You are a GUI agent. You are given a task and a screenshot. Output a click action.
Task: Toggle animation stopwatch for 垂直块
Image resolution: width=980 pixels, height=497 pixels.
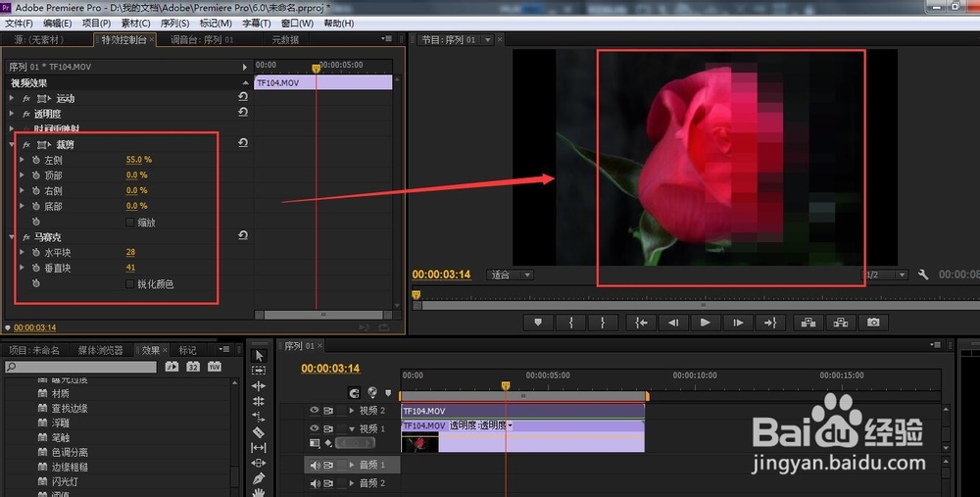click(x=36, y=269)
